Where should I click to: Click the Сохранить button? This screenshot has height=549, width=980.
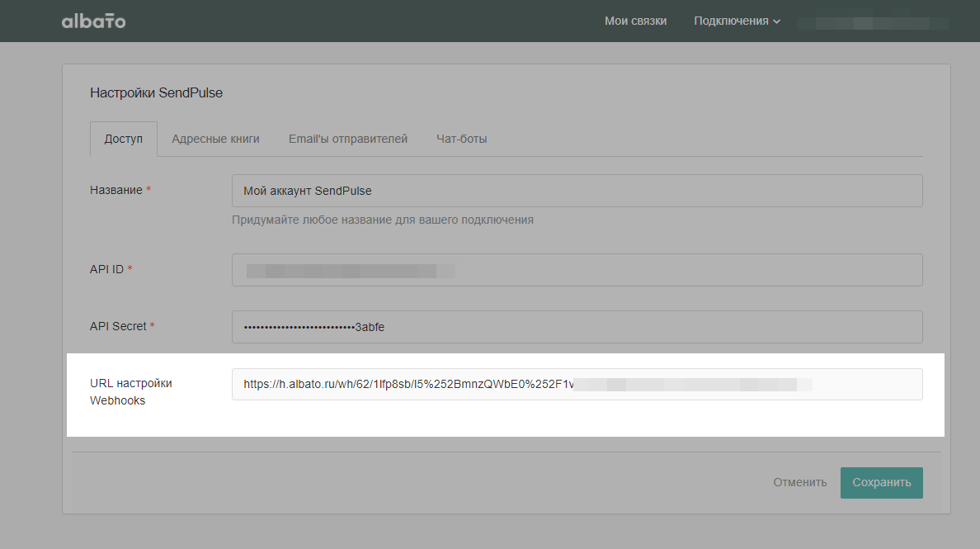pos(881,483)
